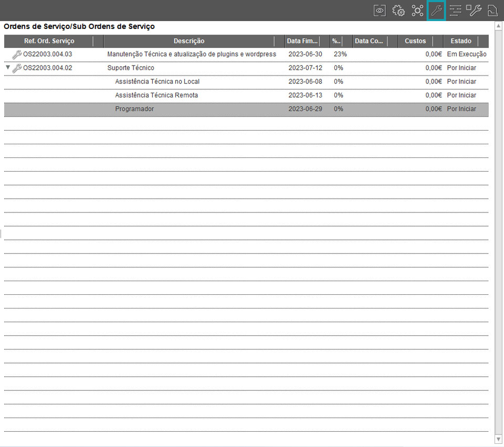Click the document page icon in toolbar

(492, 10)
